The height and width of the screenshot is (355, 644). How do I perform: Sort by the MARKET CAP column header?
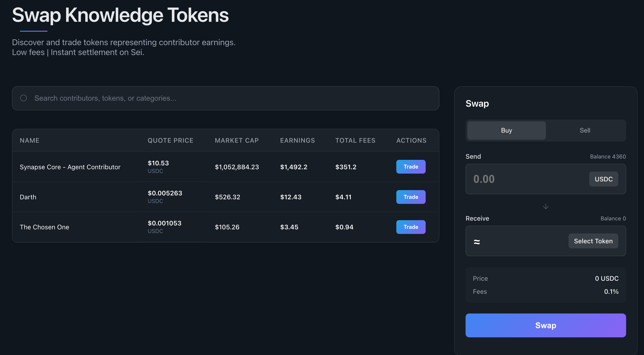coord(237,141)
